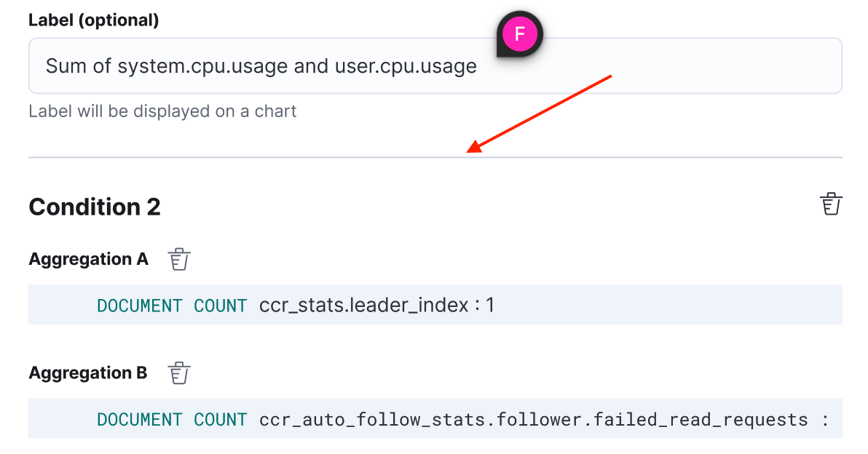Click the pink F annotation marker

coord(518,33)
